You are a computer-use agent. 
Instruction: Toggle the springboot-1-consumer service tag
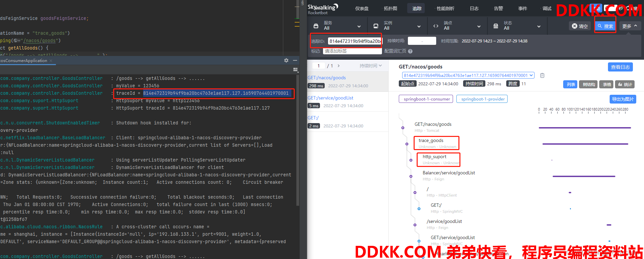(x=426, y=99)
